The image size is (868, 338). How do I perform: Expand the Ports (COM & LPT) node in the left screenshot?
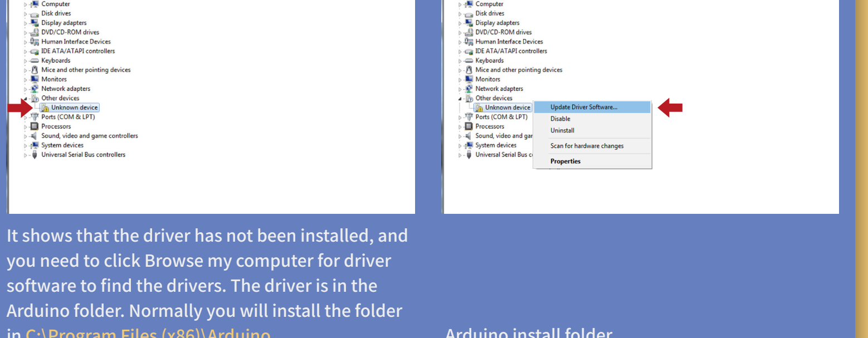(25, 117)
